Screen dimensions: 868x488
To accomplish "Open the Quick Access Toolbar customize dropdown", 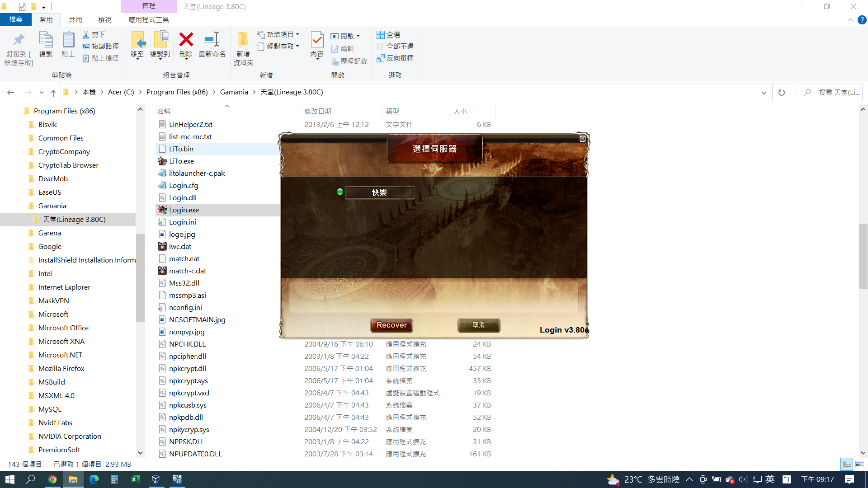I will [43, 7].
